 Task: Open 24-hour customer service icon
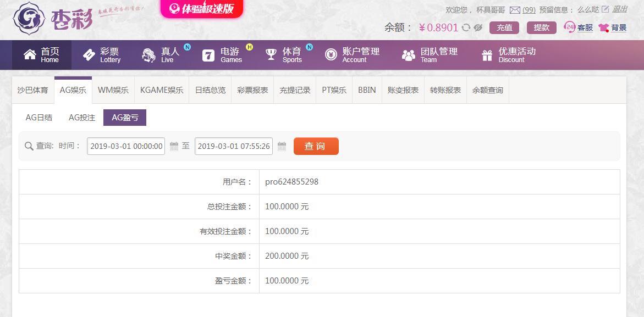click(569, 27)
